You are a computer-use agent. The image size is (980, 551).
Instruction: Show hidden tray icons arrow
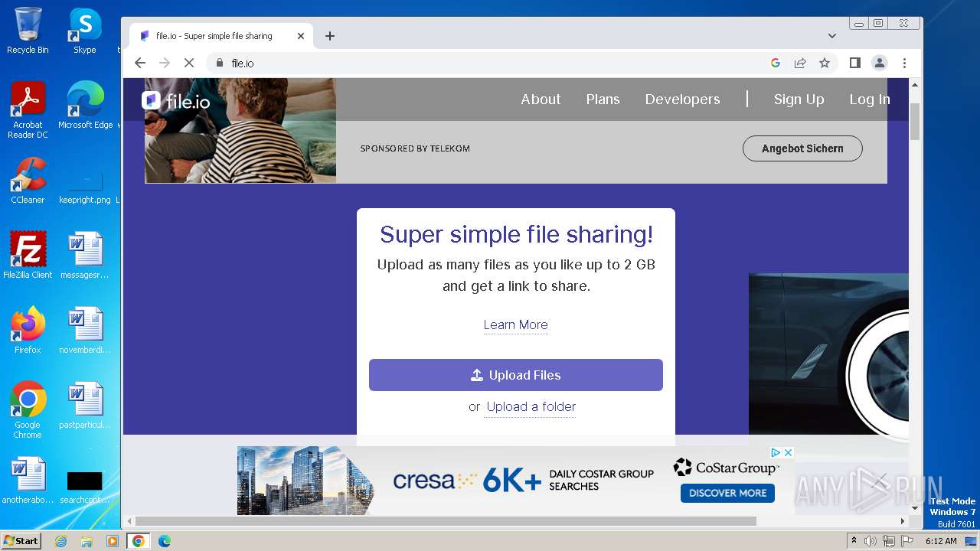coord(854,541)
